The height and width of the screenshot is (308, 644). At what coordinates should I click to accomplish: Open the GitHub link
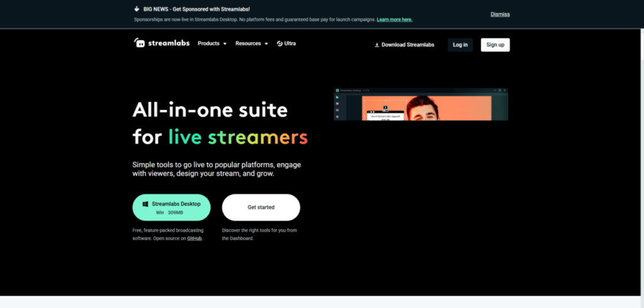(x=194, y=238)
